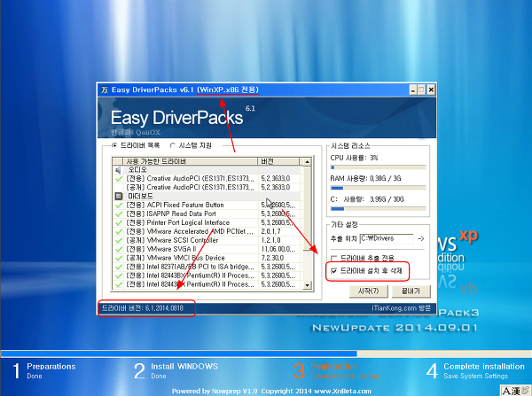This screenshot has height=396, width=532.
Task: Click the 오디오 speaker category icon
Action: 119,169
